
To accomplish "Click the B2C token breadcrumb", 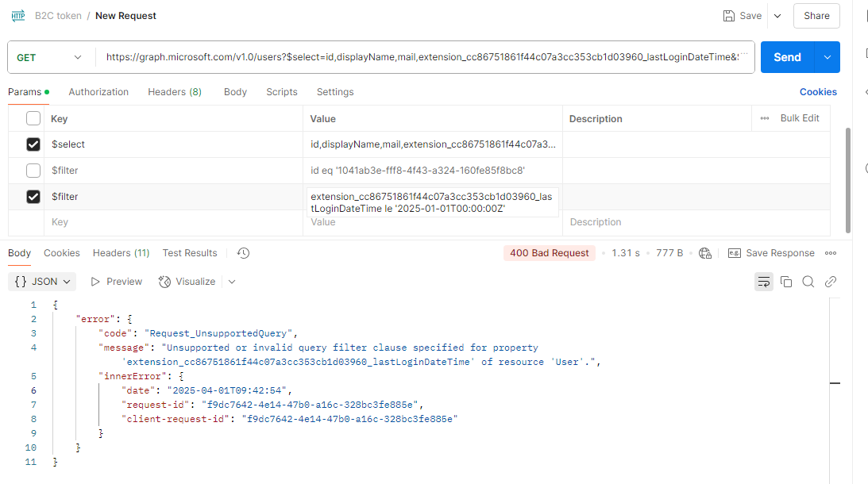I will (x=58, y=16).
